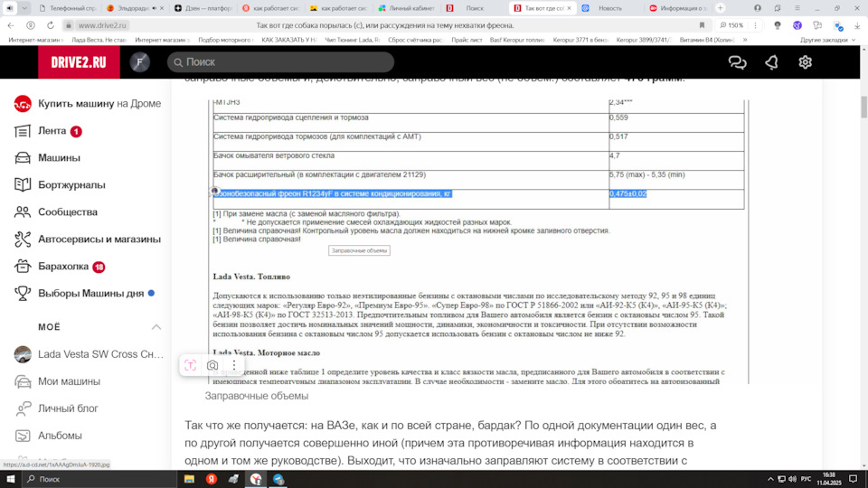Open the image overlay three-dot menu
This screenshot has width=868, height=488.
(x=234, y=365)
